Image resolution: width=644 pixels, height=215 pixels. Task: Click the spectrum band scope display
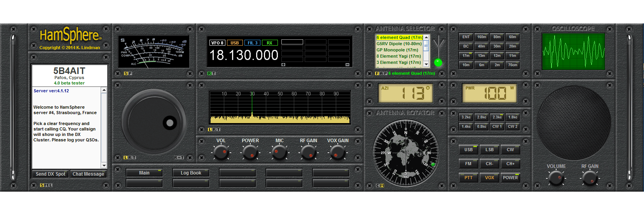point(280,107)
